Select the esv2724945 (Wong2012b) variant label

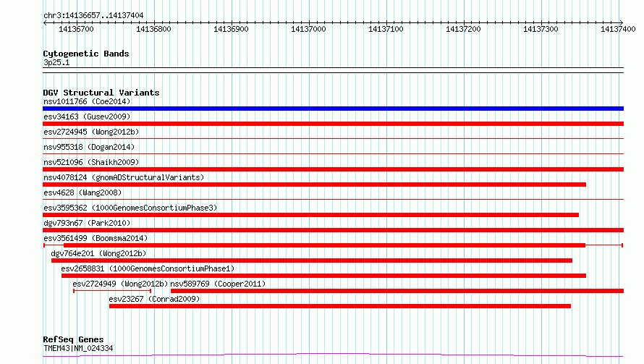point(91,132)
